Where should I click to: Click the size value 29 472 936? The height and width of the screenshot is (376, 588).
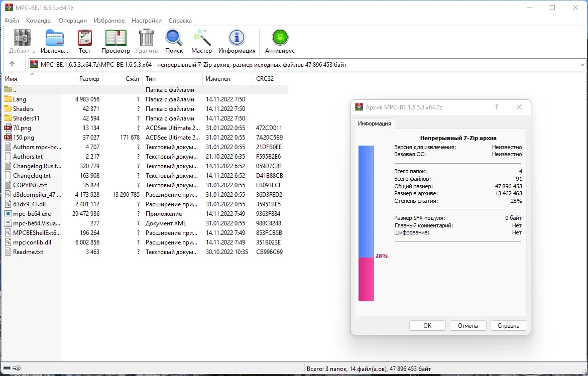click(86, 214)
